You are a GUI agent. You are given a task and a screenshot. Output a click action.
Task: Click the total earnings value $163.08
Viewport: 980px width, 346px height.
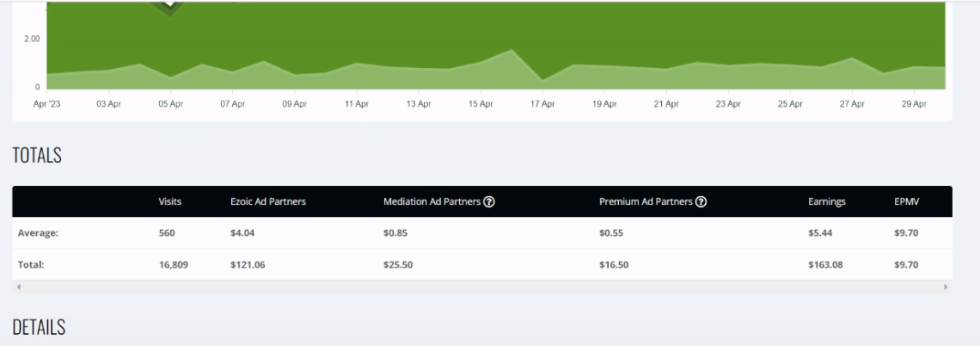coord(825,264)
